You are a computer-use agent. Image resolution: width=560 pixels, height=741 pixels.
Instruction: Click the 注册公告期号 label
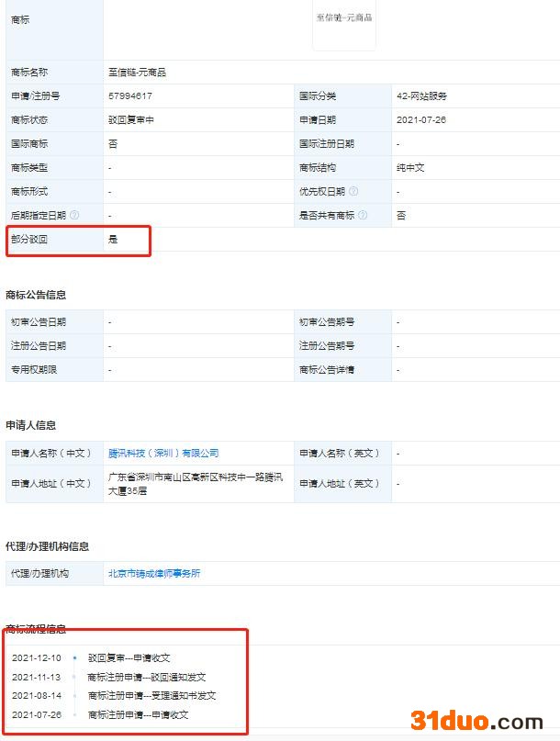pos(327,346)
